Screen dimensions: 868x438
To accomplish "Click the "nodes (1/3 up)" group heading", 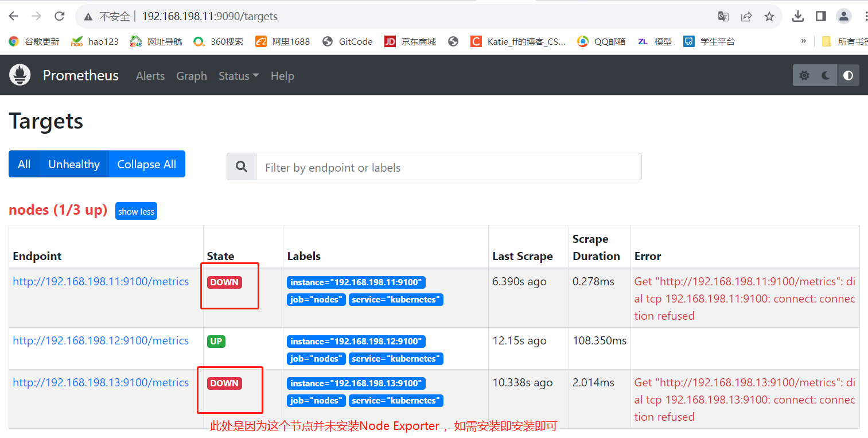I will click(58, 210).
